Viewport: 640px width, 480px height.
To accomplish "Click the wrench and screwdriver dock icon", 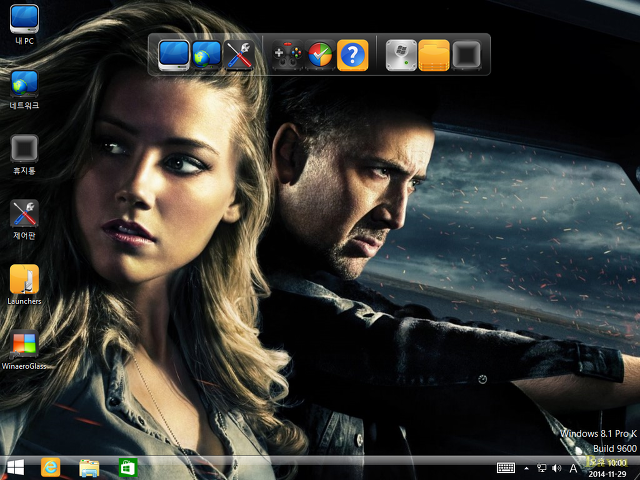I will pos(239,55).
